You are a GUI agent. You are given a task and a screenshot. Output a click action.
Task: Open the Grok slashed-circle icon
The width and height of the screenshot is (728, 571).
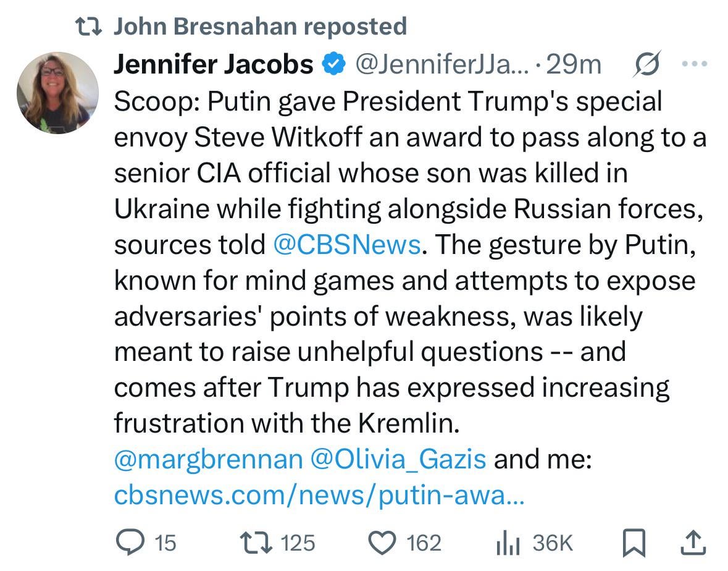click(646, 64)
